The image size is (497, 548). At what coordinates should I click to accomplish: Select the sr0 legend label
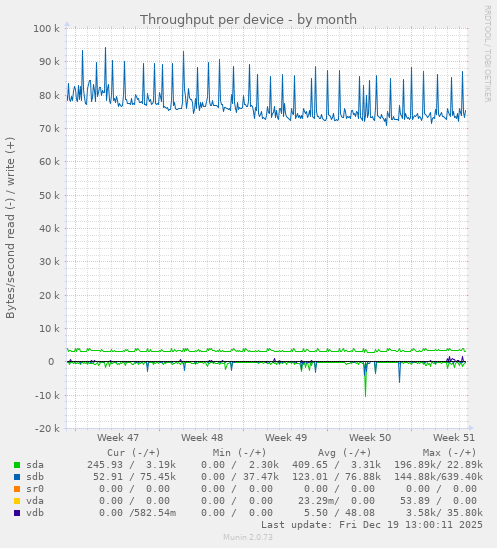click(x=35, y=489)
